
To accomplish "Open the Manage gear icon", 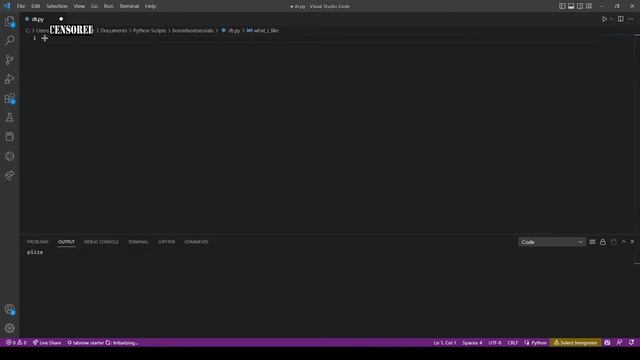I will coord(9,328).
